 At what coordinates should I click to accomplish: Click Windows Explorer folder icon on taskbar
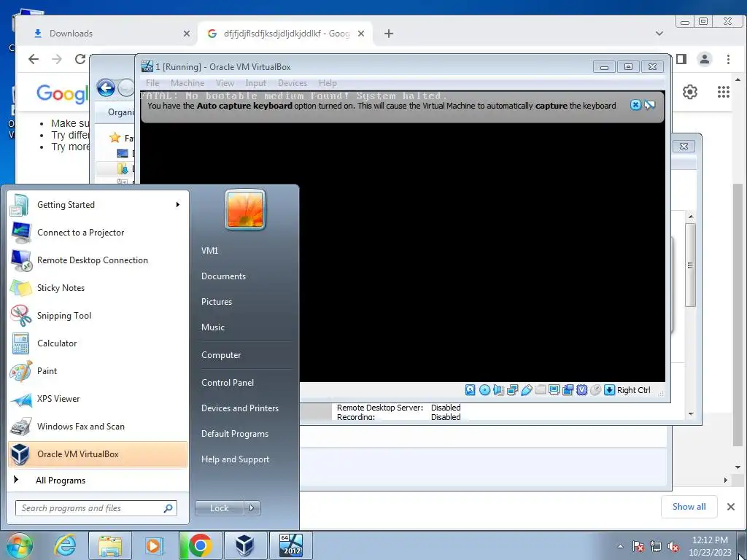pyautogui.click(x=110, y=545)
